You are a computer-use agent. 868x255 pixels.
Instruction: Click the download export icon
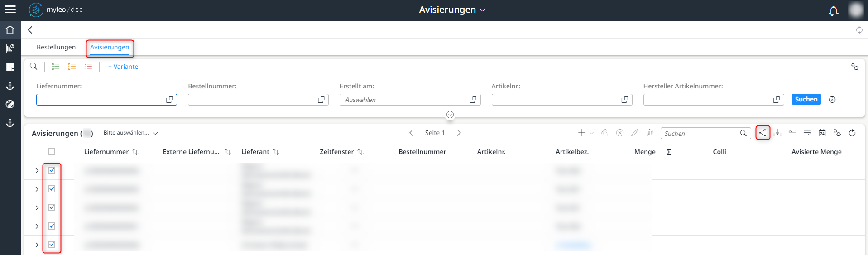(777, 133)
